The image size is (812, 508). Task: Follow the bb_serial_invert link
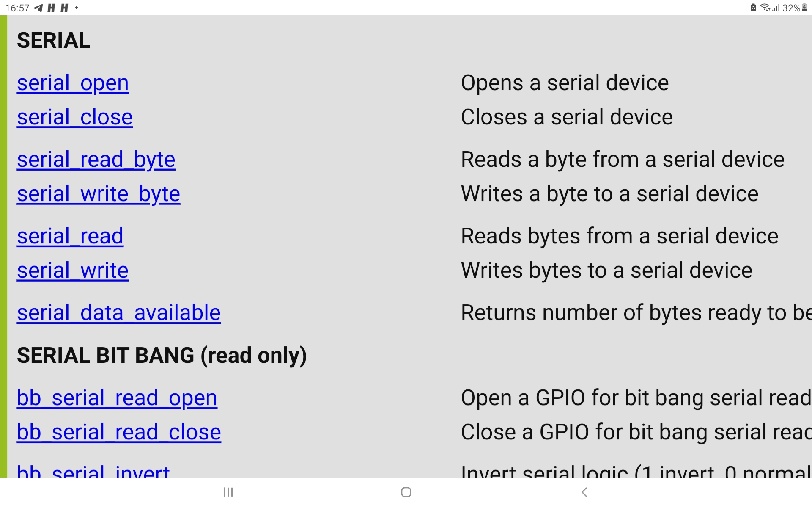pos(93,471)
